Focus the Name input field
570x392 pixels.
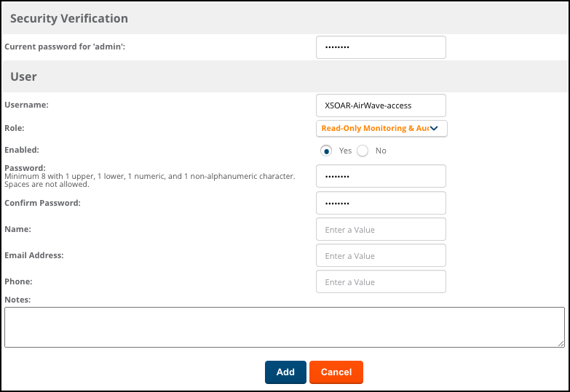coord(380,229)
